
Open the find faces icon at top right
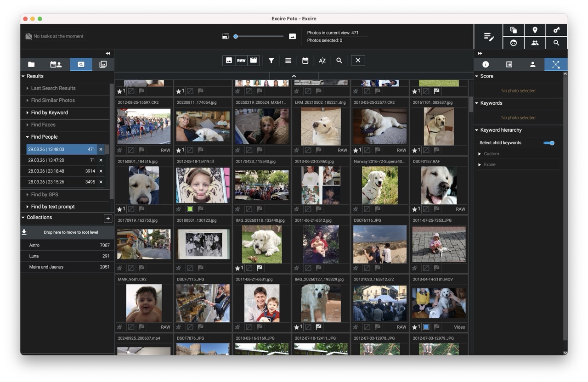pos(514,43)
